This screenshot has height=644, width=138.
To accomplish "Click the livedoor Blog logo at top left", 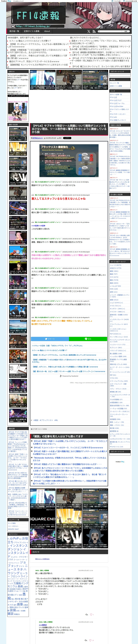I will pos(6,1).
